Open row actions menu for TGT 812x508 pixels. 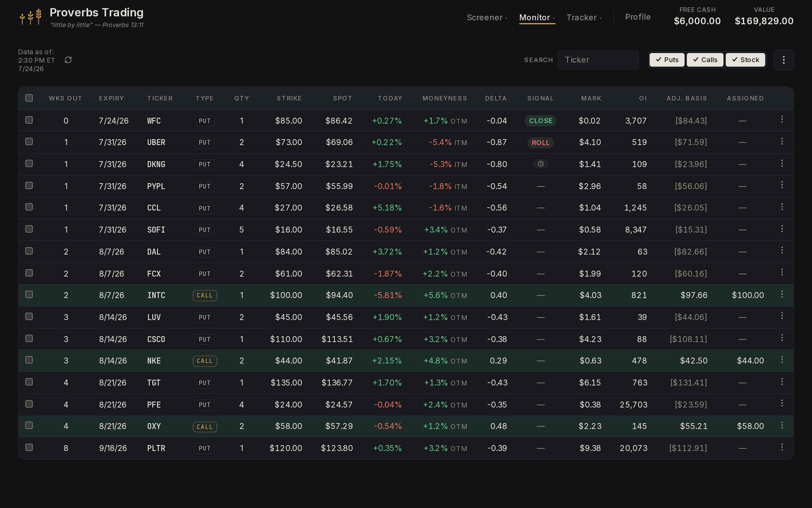[x=782, y=381]
